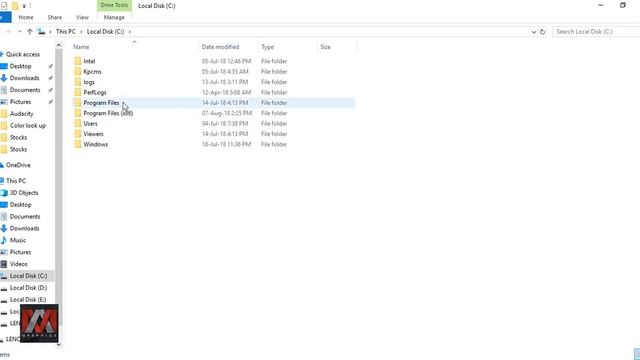Open Desktop under This PC
The image size is (640, 360).
[x=20, y=204]
